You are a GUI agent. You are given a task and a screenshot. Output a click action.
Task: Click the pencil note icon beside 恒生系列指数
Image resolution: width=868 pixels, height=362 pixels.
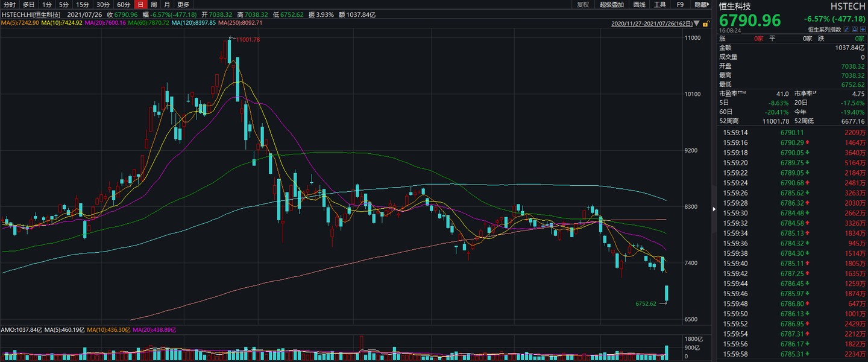(x=846, y=29)
